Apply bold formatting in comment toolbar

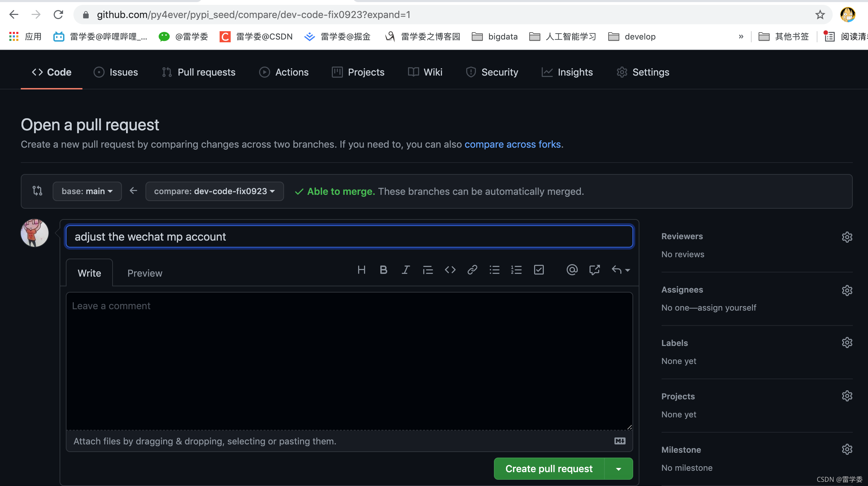(383, 270)
